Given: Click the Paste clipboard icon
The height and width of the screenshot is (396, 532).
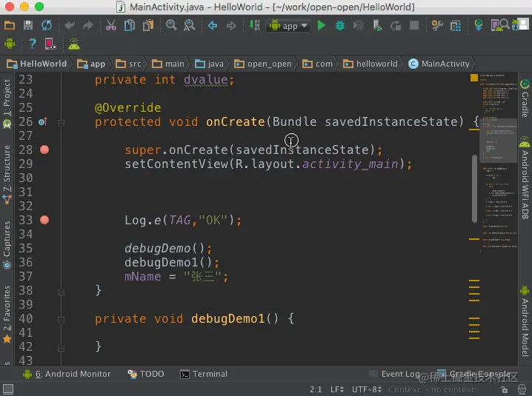Looking at the screenshot, I should click(x=148, y=25).
